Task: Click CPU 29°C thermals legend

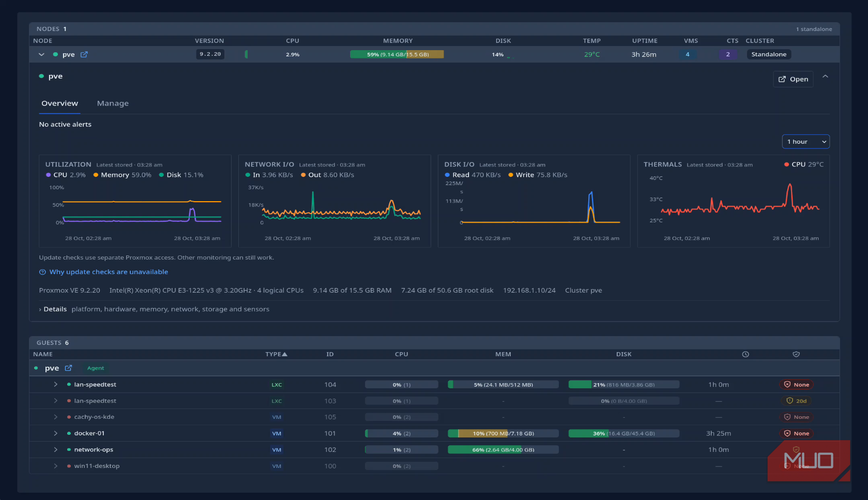Action: [x=804, y=164]
